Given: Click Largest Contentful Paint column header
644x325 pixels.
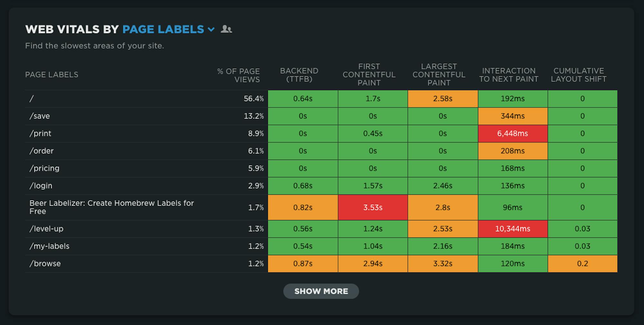Looking at the screenshot, I should [439, 75].
